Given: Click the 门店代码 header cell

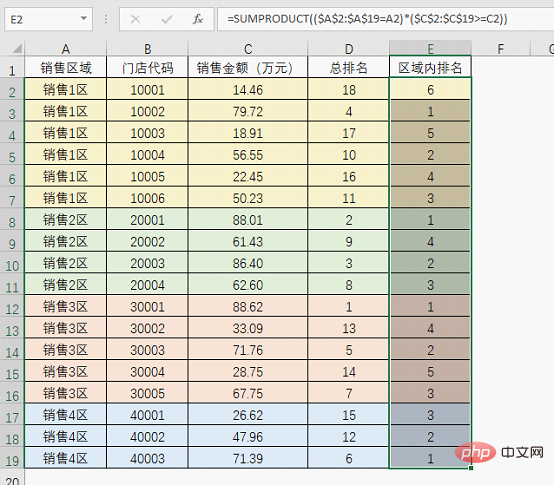Looking at the screenshot, I should point(147,68).
